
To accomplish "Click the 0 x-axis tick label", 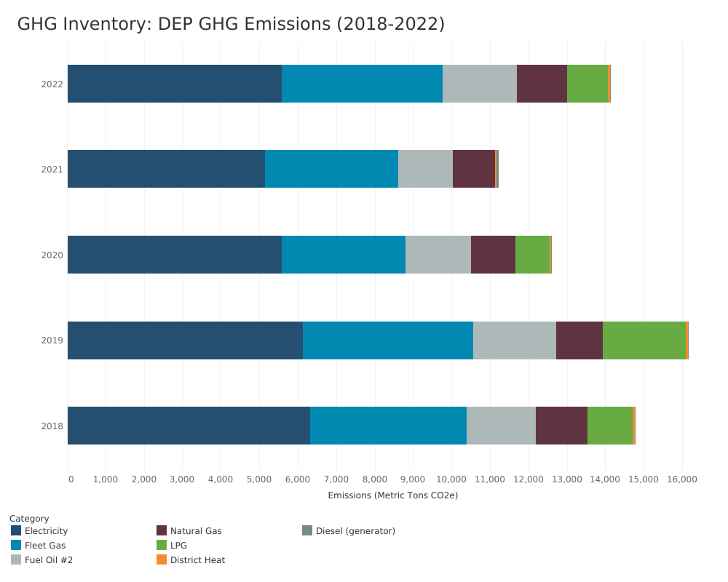I will click(71, 479).
